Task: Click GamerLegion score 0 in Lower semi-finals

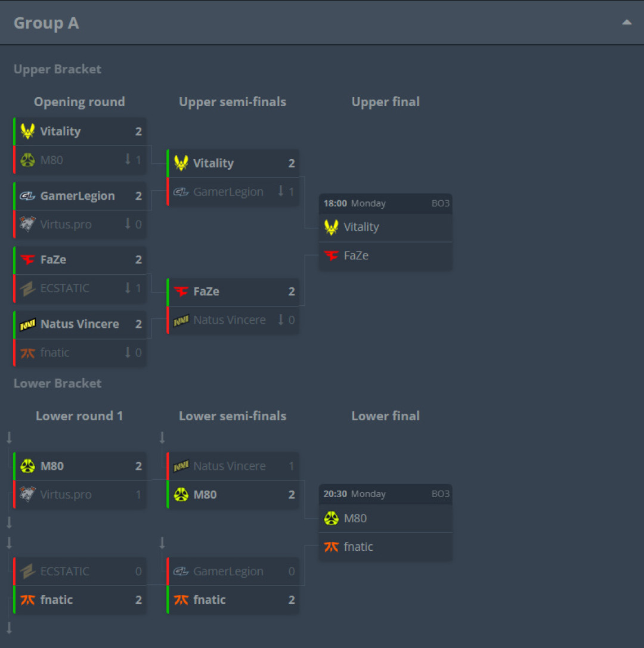Action: pyautogui.click(x=292, y=572)
